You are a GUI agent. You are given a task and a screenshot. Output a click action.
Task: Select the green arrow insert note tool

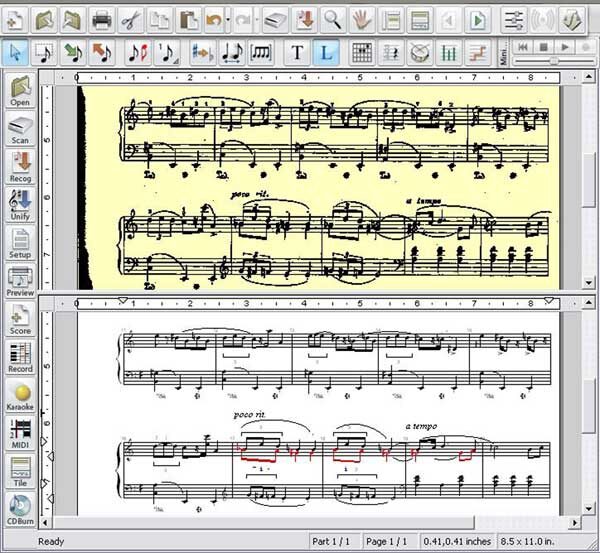[x=73, y=52]
